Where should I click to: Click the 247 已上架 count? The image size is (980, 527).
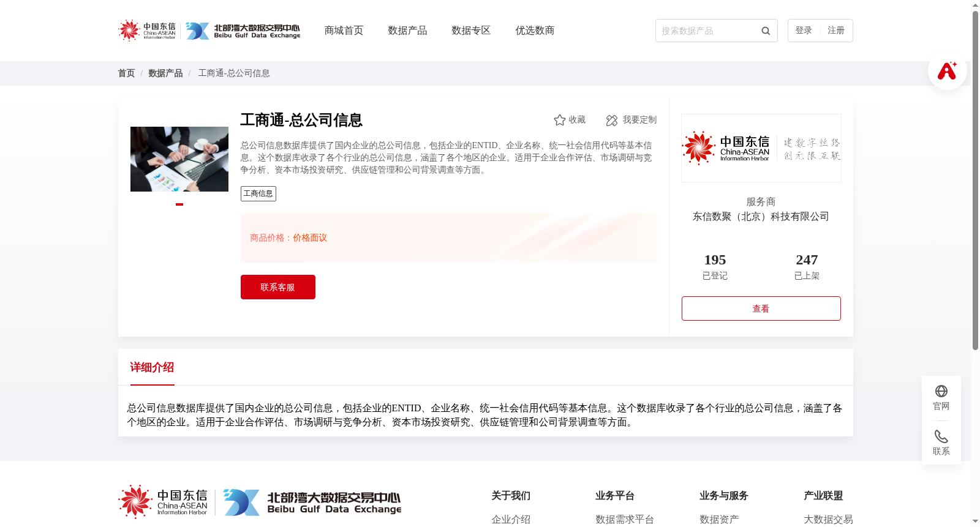click(807, 267)
